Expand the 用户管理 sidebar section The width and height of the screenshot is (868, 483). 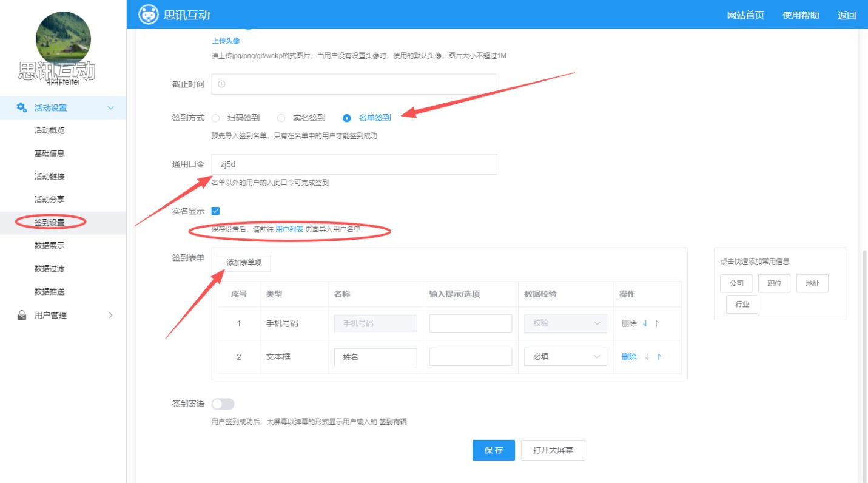pos(110,315)
